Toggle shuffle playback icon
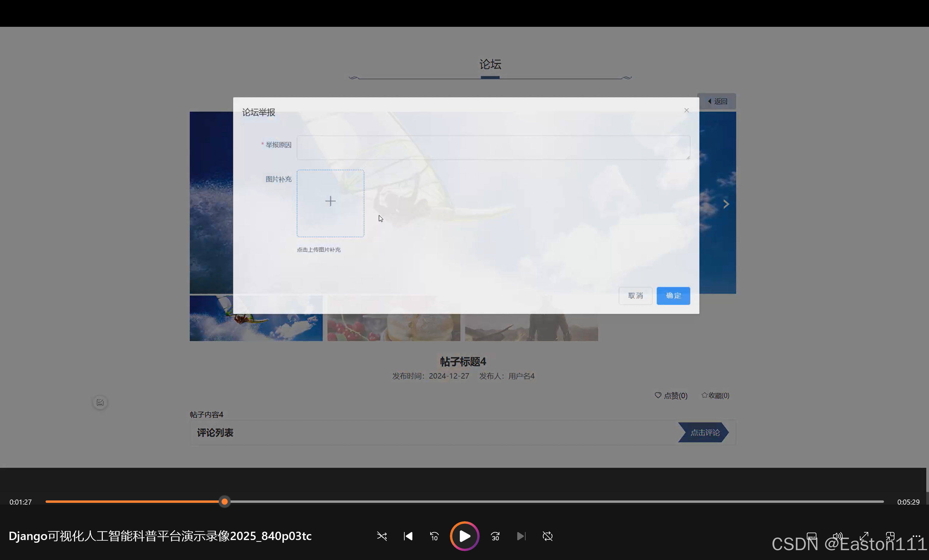The width and height of the screenshot is (929, 560). tap(382, 536)
